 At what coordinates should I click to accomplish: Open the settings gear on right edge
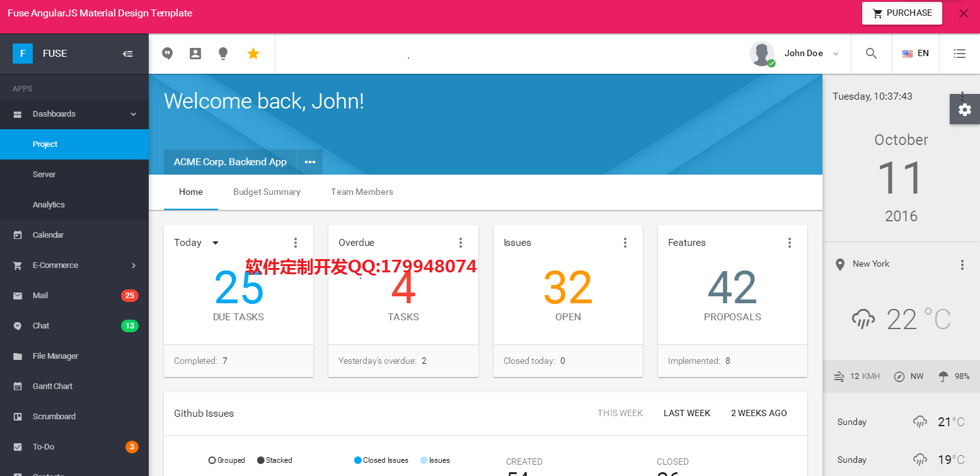coord(964,110)
